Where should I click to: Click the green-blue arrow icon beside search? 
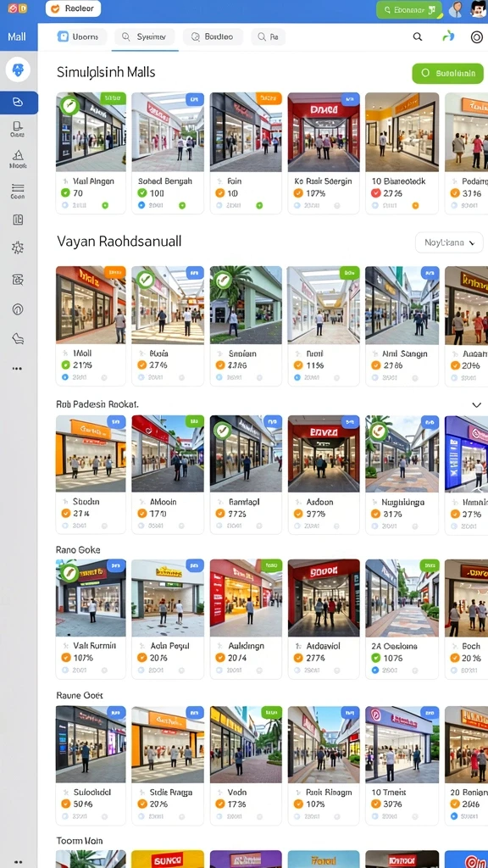[448, 36]
